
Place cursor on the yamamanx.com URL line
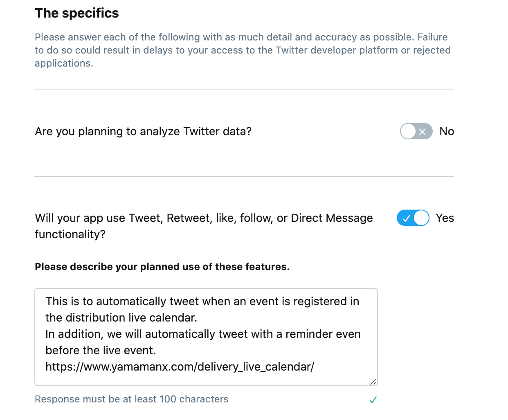[x=180, y=366]
